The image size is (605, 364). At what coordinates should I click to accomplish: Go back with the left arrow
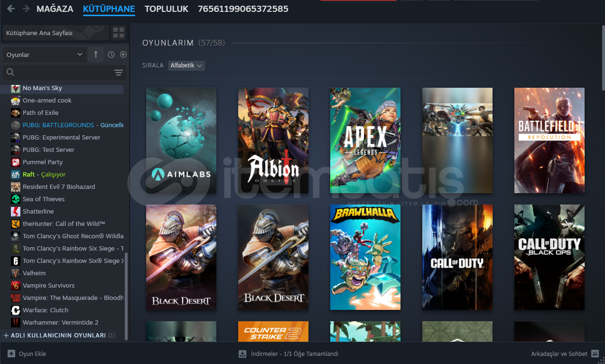click(x=10, y=9)
